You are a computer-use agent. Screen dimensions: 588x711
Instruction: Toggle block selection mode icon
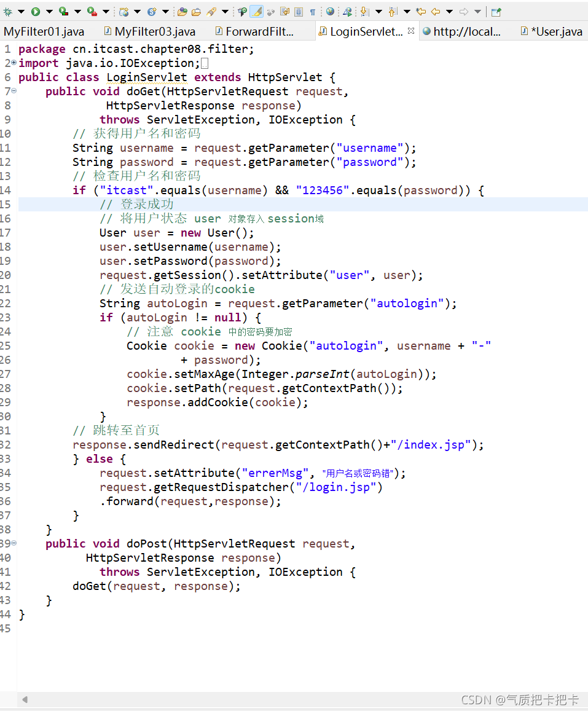(299, 12)
